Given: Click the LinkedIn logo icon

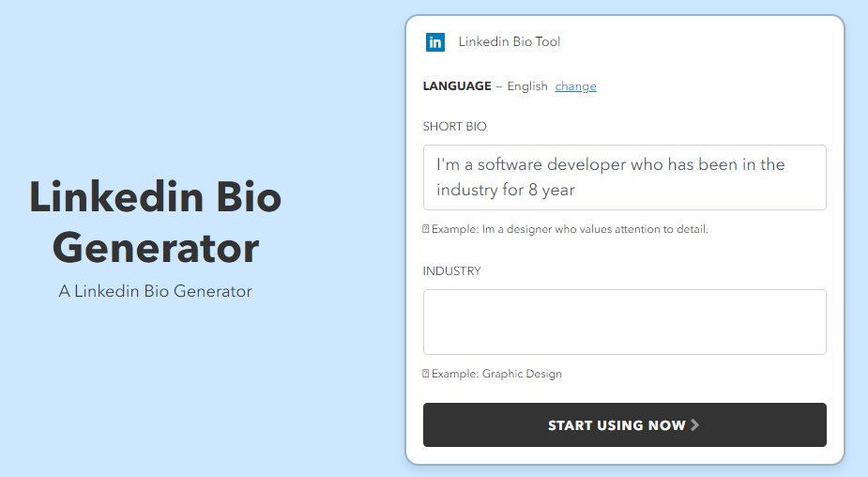Looking at the screenshot, I should [x=435, y=42].
